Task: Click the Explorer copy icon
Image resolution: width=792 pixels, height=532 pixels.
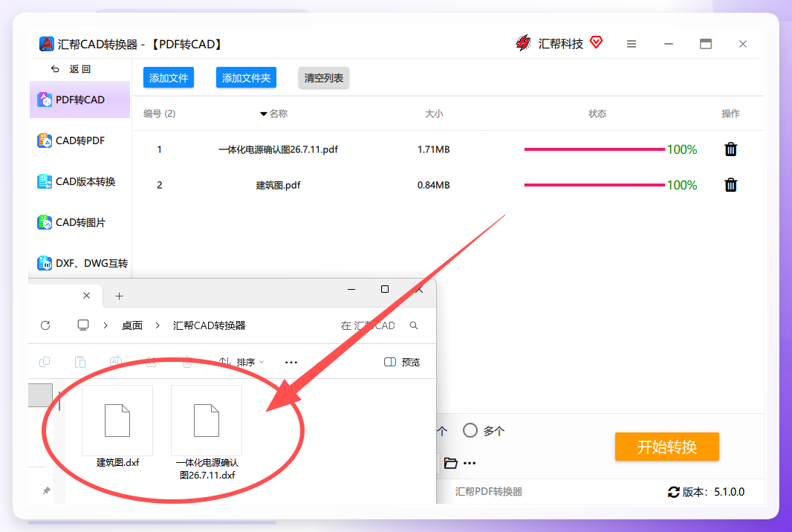Action: pyautogui.click(x=45, y=362)
